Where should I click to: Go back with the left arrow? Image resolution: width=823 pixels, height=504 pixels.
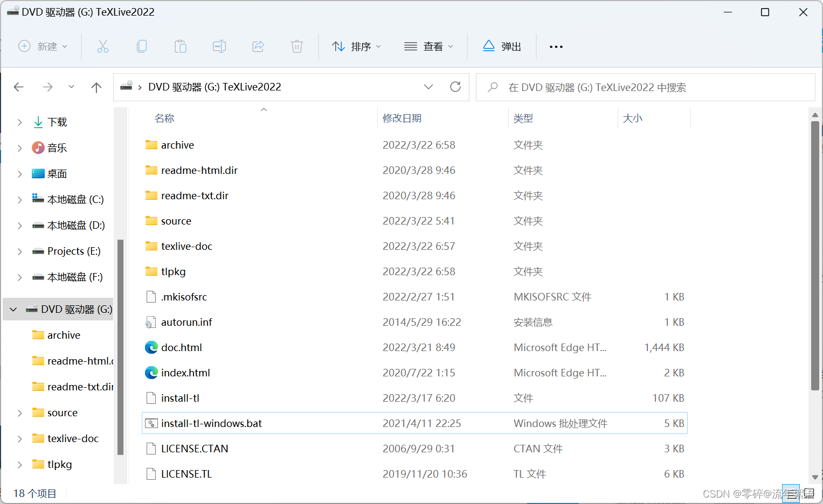tap(19, 87)
